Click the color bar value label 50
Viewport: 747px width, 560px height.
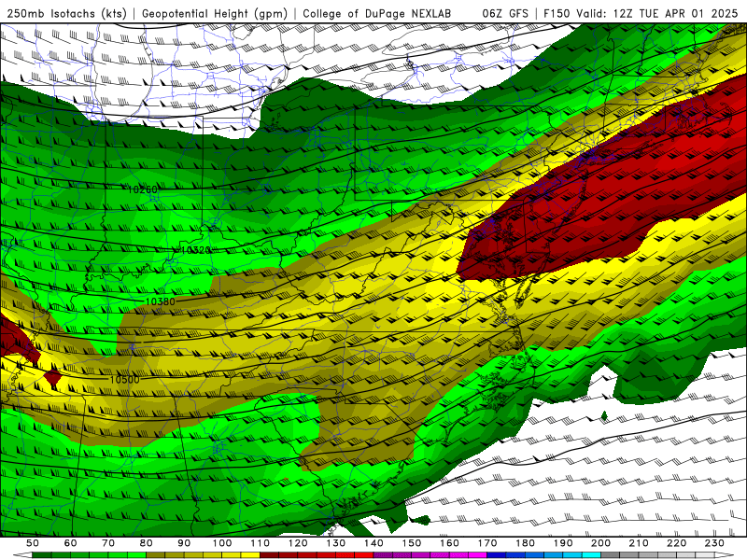(33, 543)
